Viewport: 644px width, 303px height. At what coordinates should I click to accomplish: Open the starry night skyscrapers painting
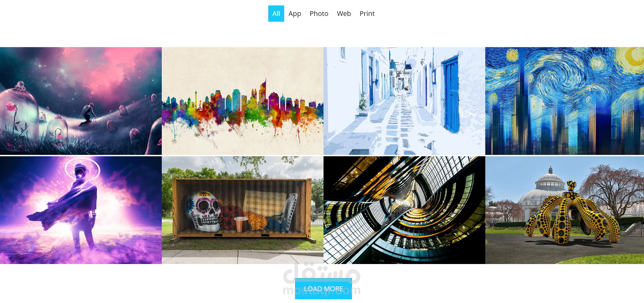tap(565, 101)
